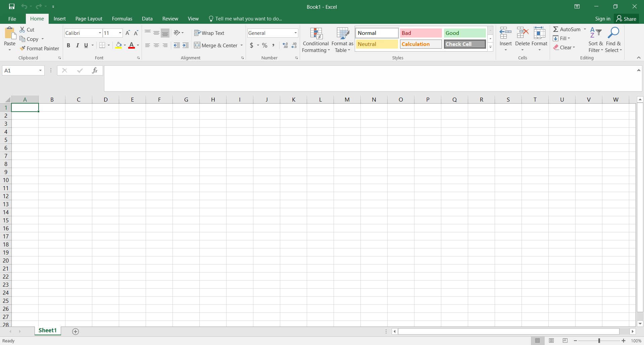Open the Name Box dropdown arrow
This screenshot has height=345, width=644.
(40, 70)
